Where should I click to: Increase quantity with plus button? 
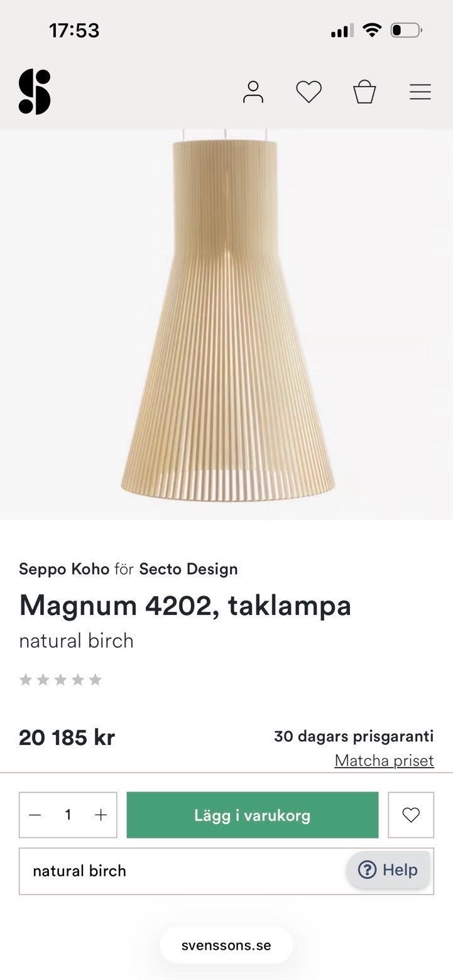(101, 815)
